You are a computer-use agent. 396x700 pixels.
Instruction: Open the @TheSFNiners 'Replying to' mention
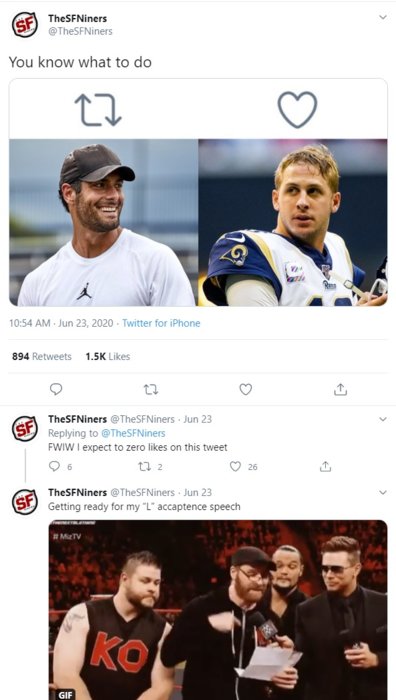pyautogui.click(x=133, y=433)
